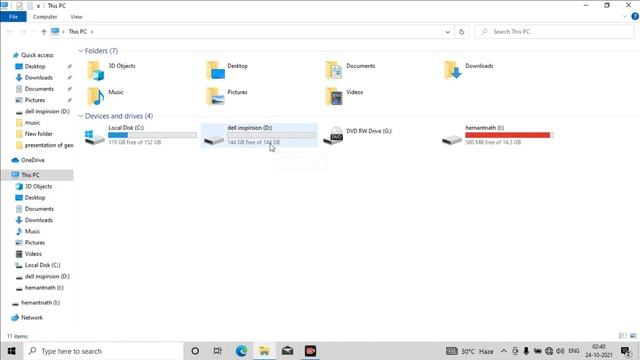Click the taskbar search box
This screenshot has width=640, height=360.
[x=103, y=351]
